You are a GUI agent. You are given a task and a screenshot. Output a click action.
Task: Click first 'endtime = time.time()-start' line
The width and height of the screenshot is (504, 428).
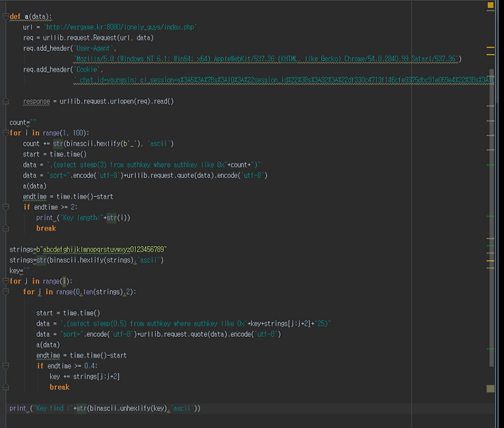(68, 196)
